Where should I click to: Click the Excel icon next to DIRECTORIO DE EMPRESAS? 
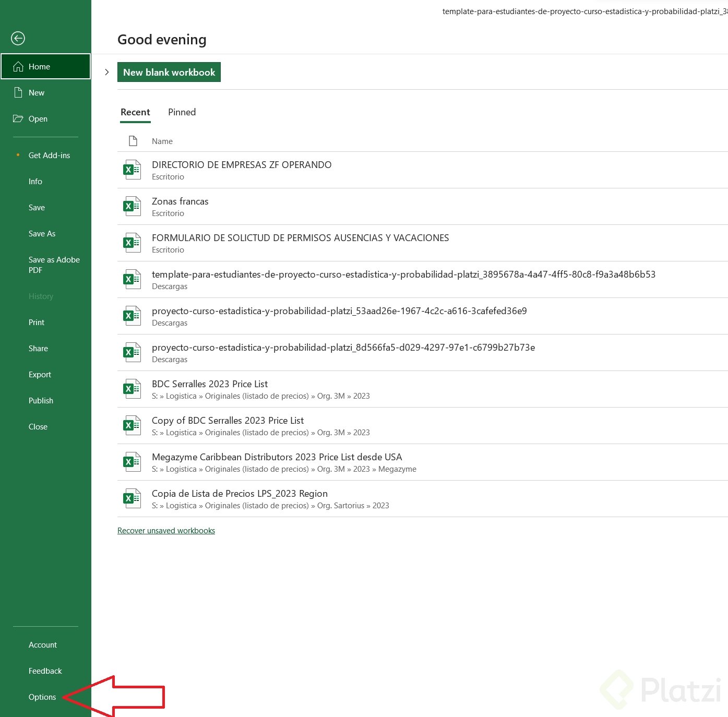[x=132, y=169]
